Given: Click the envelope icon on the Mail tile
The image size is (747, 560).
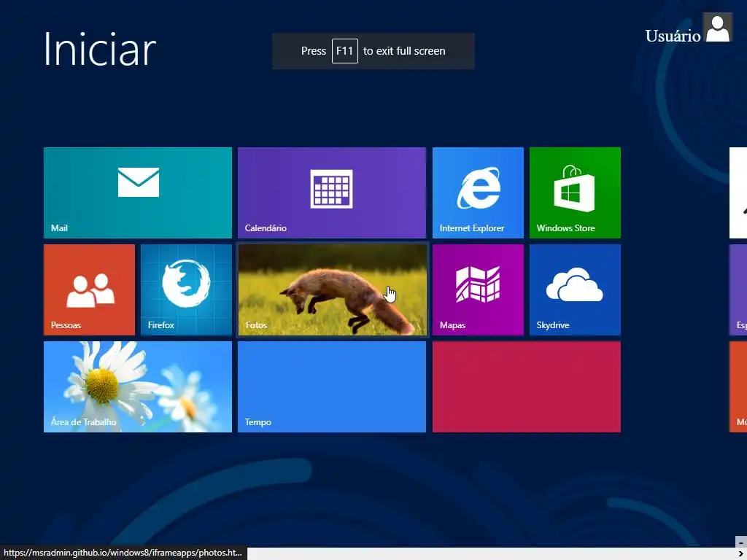Looking at the screenshot, I should click(139, 182).
